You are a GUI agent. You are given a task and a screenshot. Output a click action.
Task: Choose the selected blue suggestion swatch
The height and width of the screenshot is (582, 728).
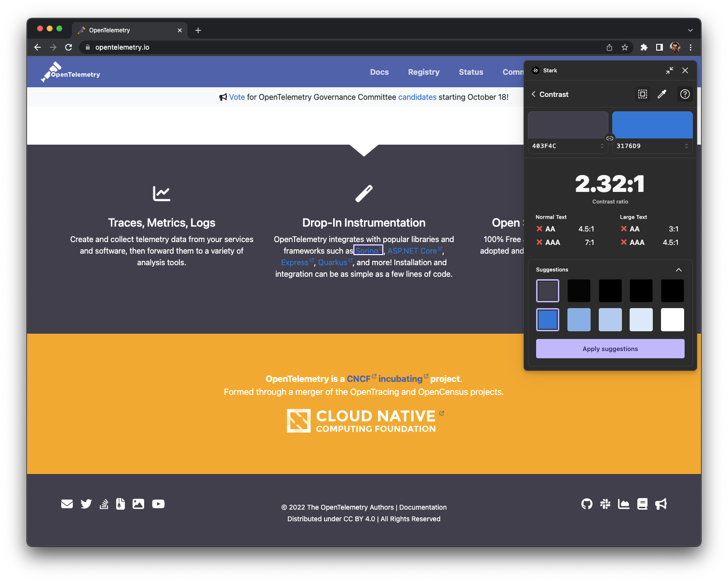548,320
